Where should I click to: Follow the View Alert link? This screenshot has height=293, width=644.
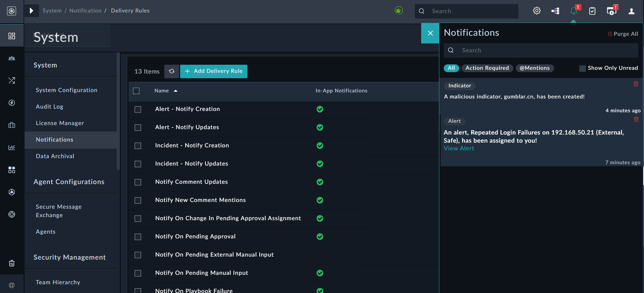[x=459, y=148]
